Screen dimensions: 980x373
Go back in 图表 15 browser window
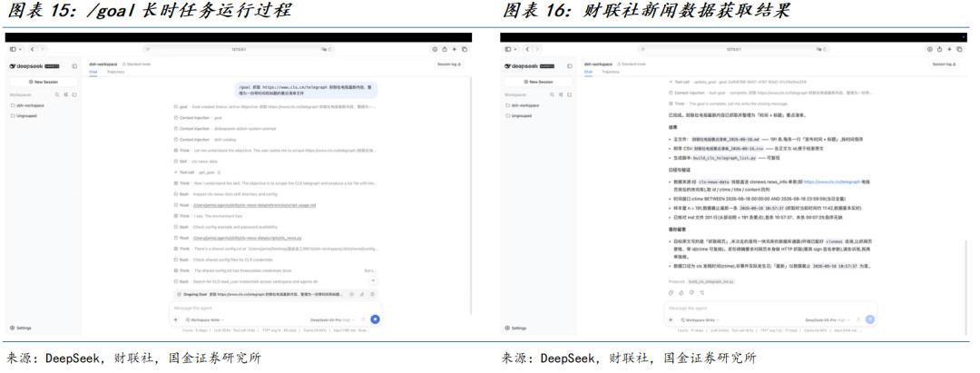pyautogui.click(x=33, y=49)
